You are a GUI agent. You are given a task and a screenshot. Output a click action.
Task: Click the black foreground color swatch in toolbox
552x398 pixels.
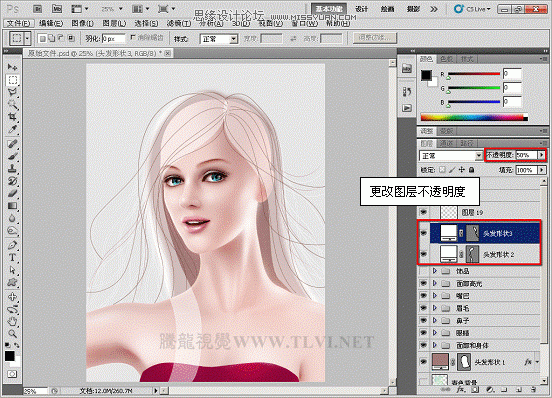click(10, 356)
